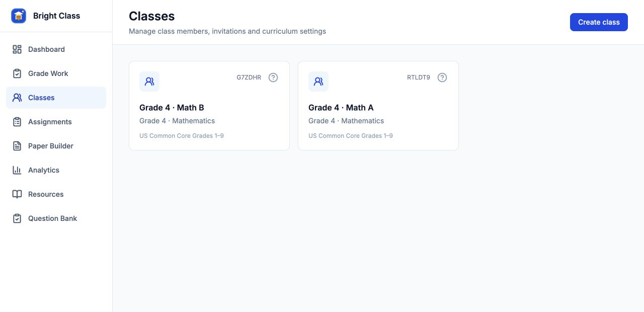This screenshot has width=644, height=312.
Task: Click the Analytics bar chart icon
Action: point(17,170)
